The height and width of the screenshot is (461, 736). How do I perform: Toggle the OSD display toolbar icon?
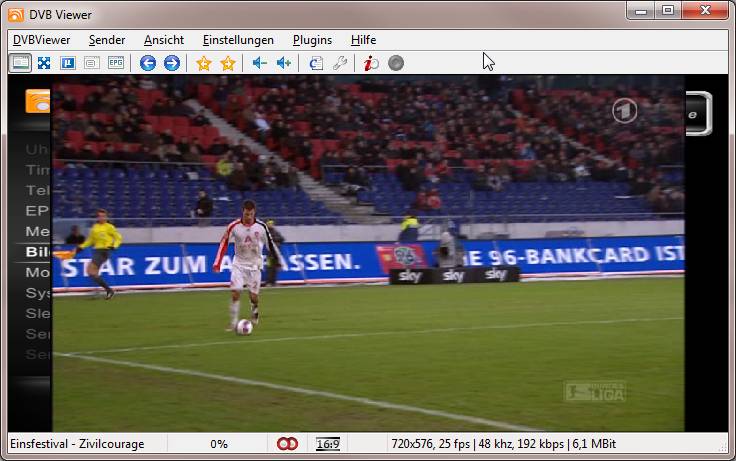coord(20,63)
